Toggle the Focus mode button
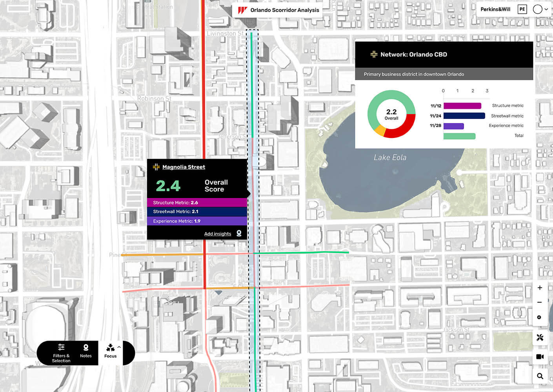Image resolution: width=553 pixels, height=392 pixels. 110,351
